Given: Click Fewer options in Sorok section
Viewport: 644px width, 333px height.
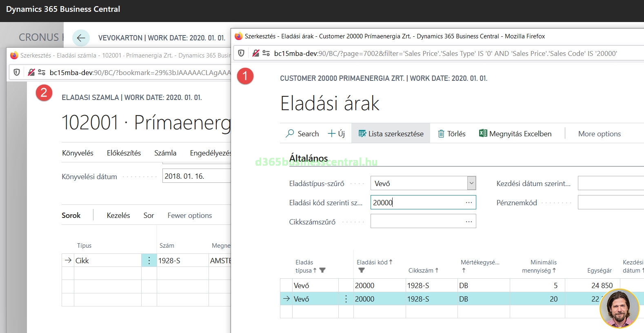Looking at the screenshot, I should click(189, 215).
